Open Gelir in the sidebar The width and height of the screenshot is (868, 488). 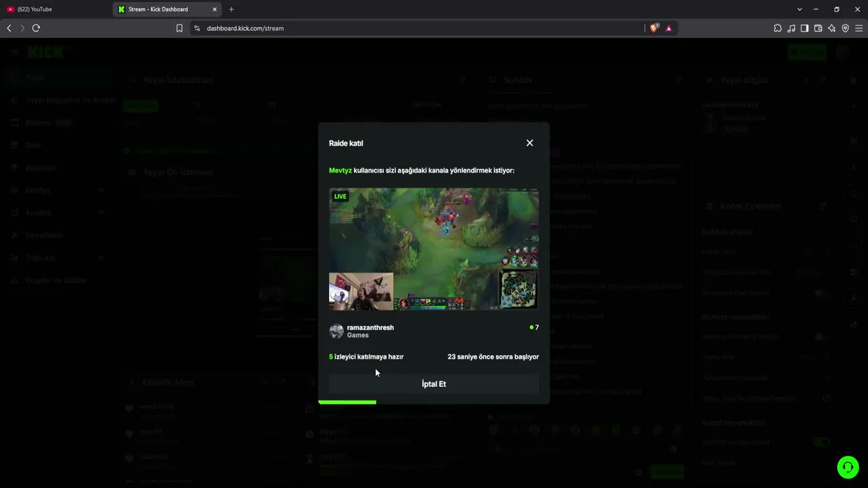point(57,145)
